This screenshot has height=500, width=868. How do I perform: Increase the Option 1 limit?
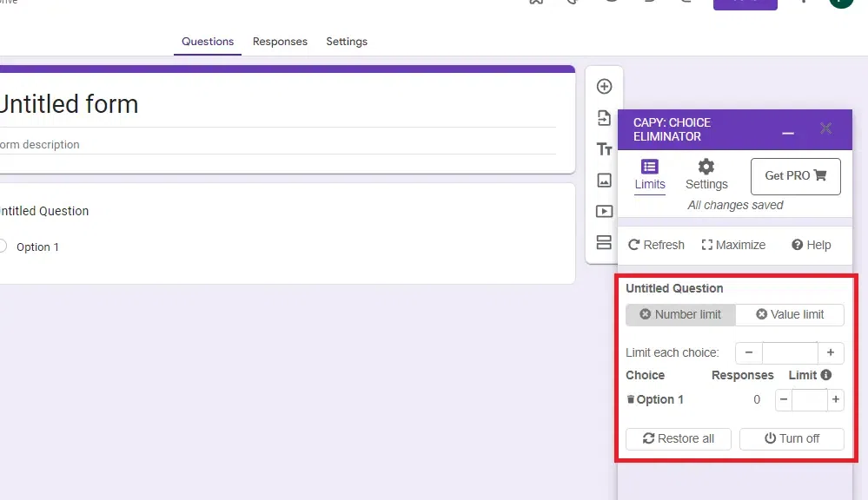coord(835,399)
